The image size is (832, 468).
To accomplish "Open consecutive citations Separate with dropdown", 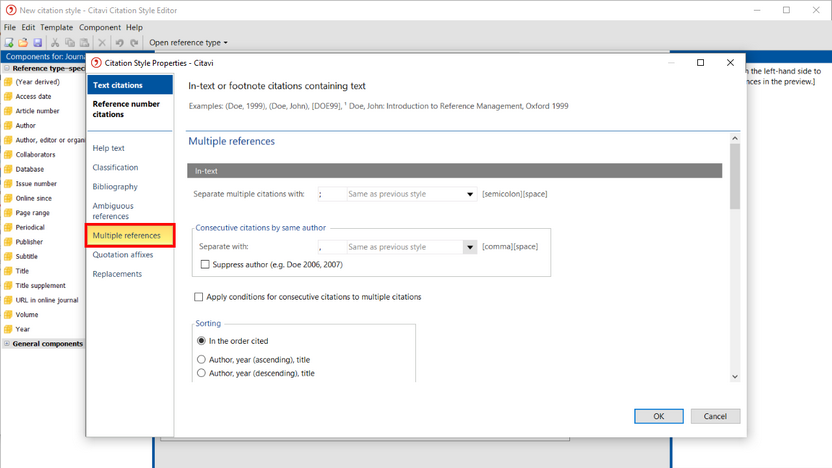I will click(470, 247).
